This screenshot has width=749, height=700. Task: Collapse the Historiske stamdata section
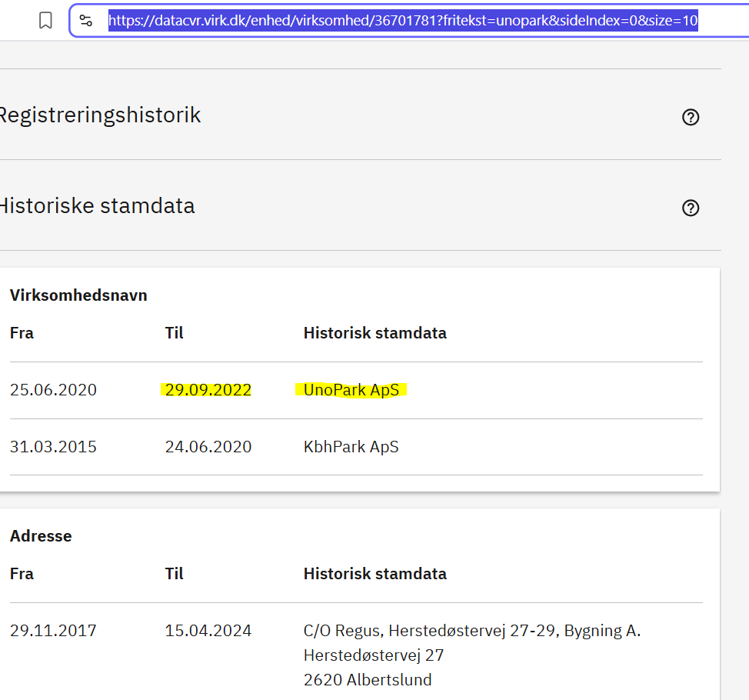coord(97,206)
